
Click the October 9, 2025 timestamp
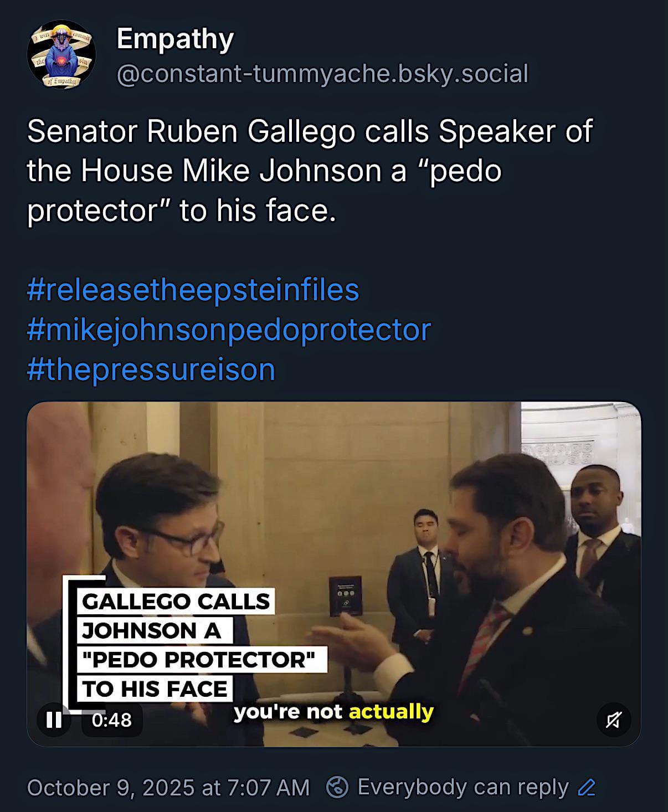[168, 787]
